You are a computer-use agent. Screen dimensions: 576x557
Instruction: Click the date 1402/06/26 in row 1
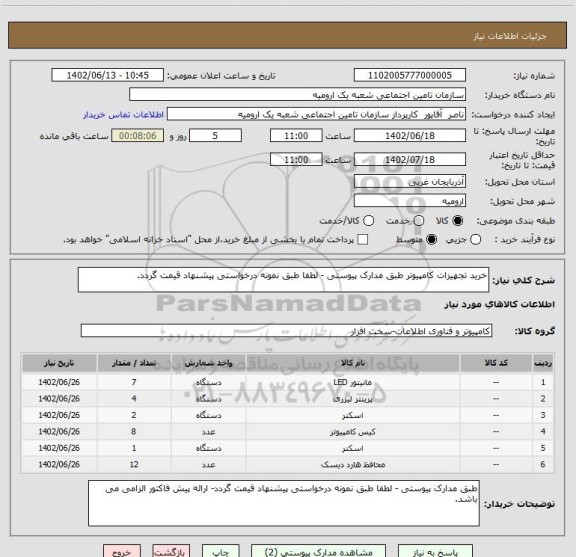[59, 382]
